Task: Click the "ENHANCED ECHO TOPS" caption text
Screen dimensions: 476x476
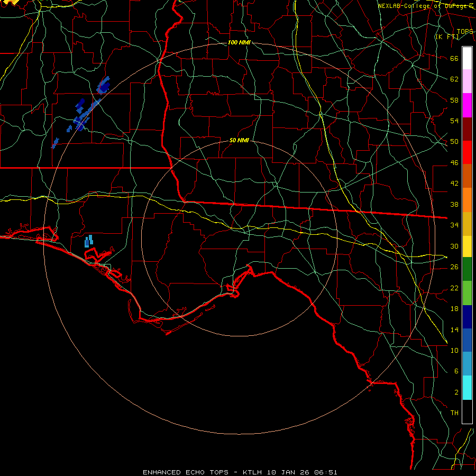Action: pos(186,472)
